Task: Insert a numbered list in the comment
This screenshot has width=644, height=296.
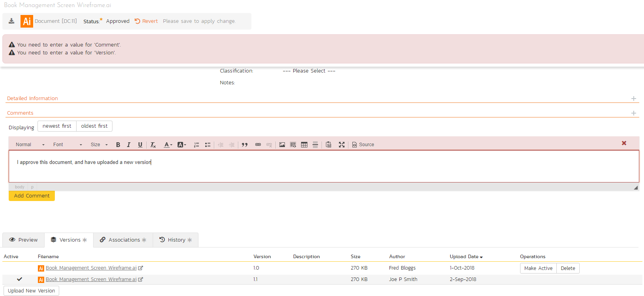Action: point(196,145)
